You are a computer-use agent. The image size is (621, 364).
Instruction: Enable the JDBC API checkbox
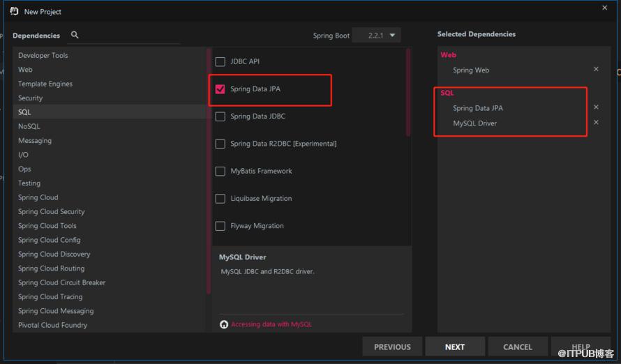[x=220, y=62]
